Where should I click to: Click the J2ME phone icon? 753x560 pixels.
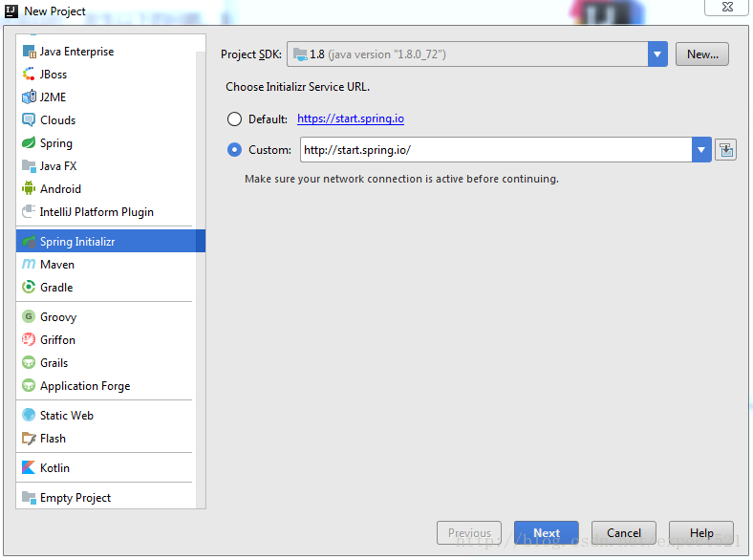pos(29,97)
